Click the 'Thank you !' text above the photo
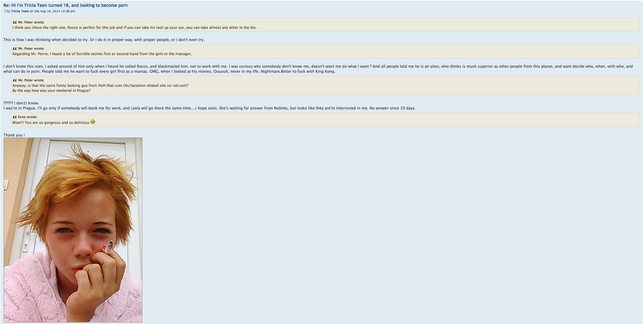Viewport: 644px width, 324px height. pyautogui.click(x=14, y=135)
